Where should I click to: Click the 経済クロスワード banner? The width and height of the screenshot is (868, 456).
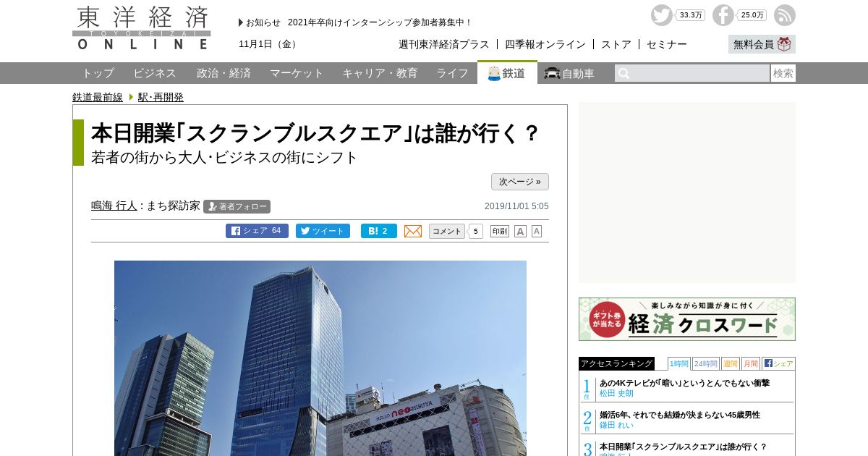pos(687,319)
